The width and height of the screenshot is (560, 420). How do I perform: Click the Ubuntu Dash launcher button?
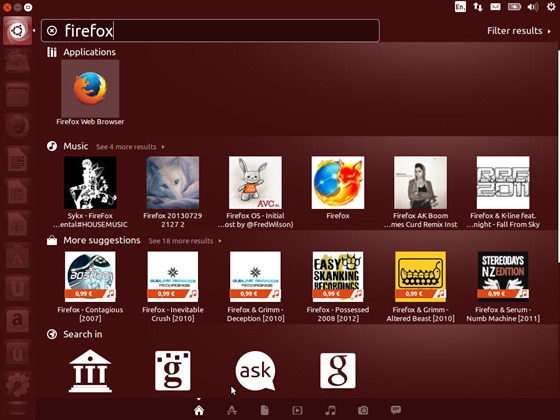coord(17,31)
